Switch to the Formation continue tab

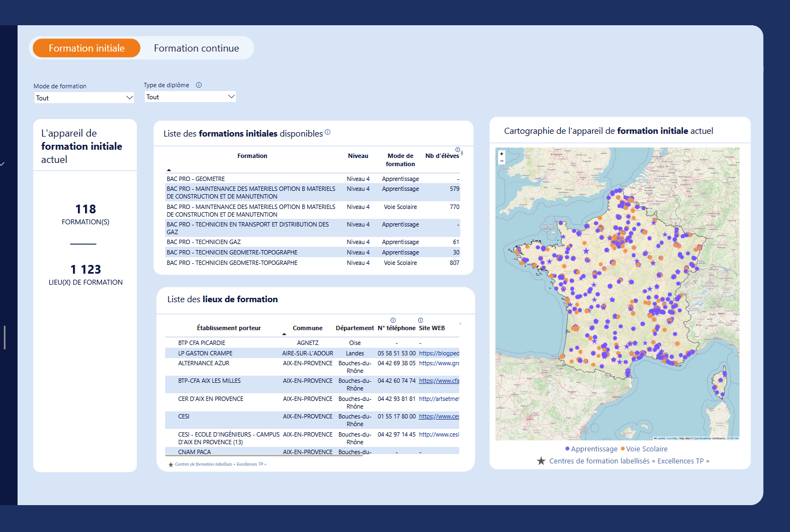click(196, 48)
